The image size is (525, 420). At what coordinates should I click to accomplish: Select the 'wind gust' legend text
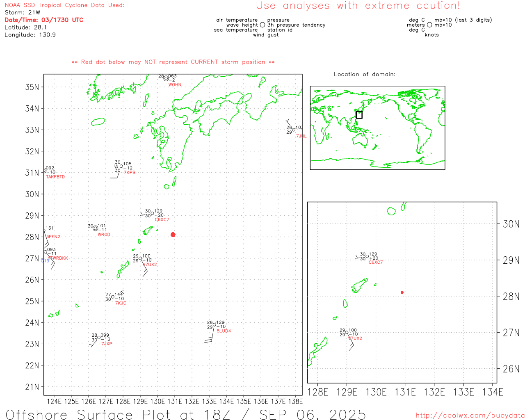tap(266, 35)
